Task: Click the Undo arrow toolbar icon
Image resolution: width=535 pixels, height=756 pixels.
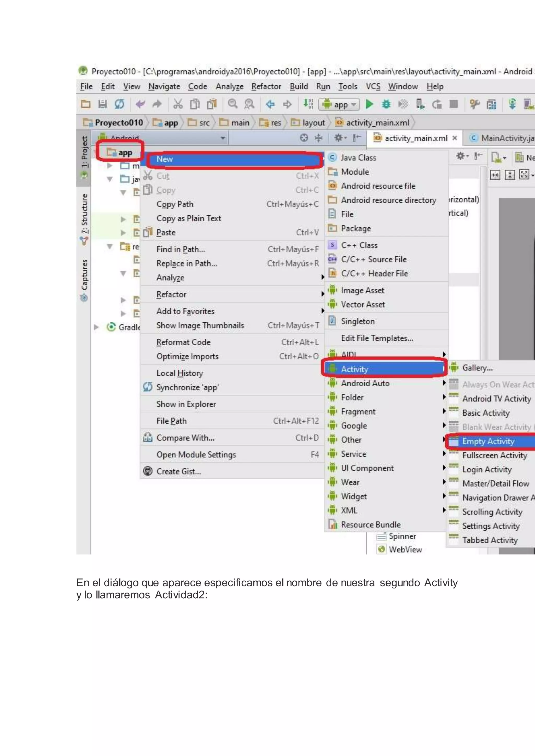Action: (140, 104)
